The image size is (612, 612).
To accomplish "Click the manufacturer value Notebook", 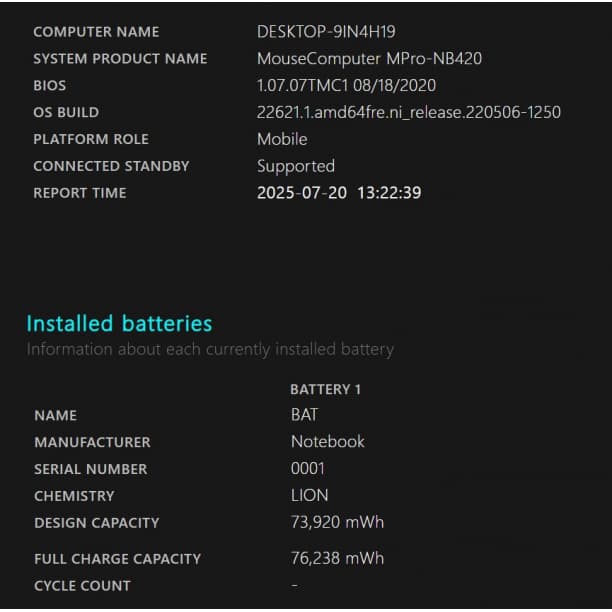I will 328,442.
